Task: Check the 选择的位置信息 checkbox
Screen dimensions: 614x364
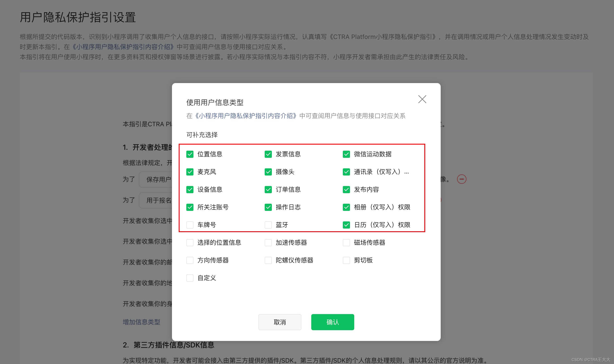Action: [x=190, y=243]
